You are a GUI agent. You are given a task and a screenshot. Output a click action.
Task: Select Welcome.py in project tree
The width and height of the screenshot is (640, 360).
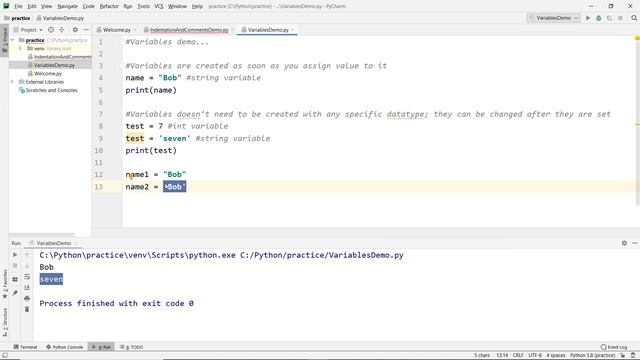[x=45, y=73]
